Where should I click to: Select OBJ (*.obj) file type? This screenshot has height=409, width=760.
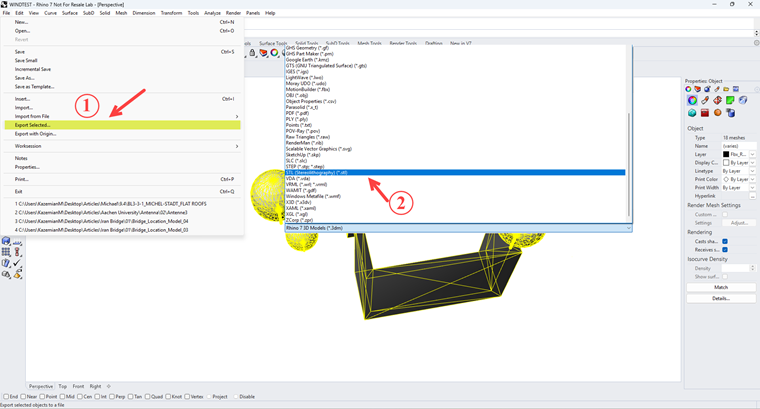[x=297, y=95]
